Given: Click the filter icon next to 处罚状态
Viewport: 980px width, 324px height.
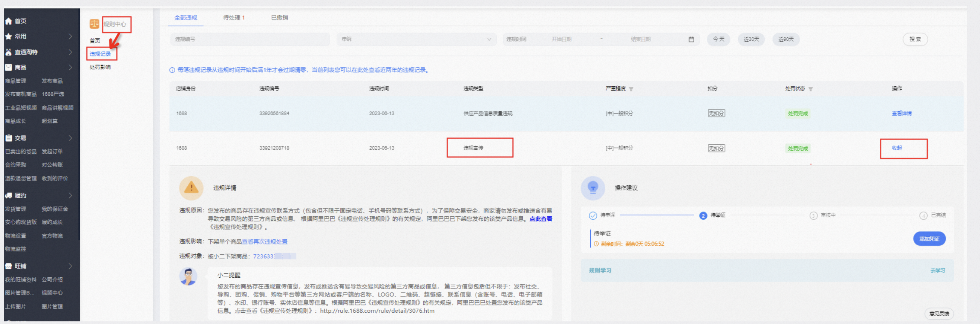Looking at the screenshot, I should 810,89.
